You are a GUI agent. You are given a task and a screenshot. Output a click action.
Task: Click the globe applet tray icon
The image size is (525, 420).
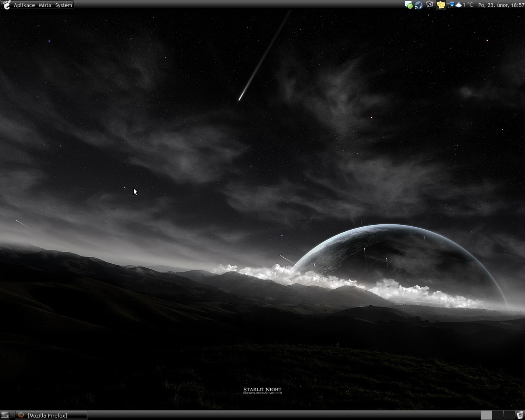click(429, 5)
